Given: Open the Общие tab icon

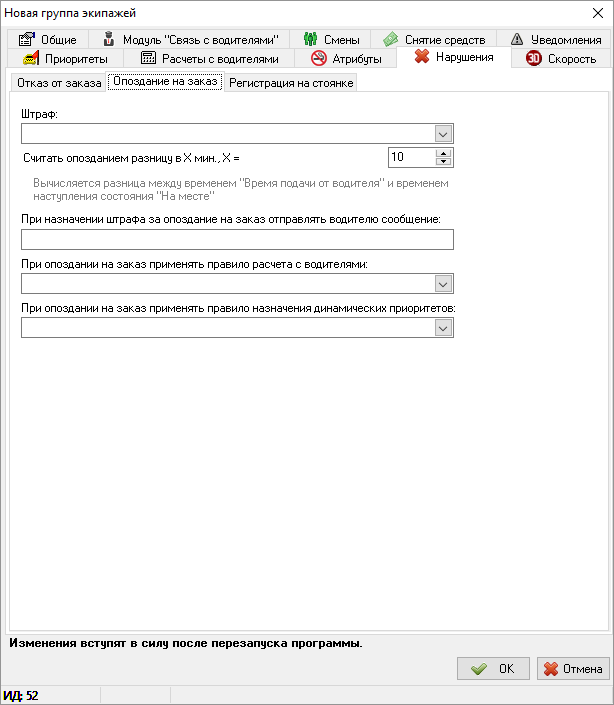Looking at the screenshot, I should pyautogui.click(x=27, y=39).
